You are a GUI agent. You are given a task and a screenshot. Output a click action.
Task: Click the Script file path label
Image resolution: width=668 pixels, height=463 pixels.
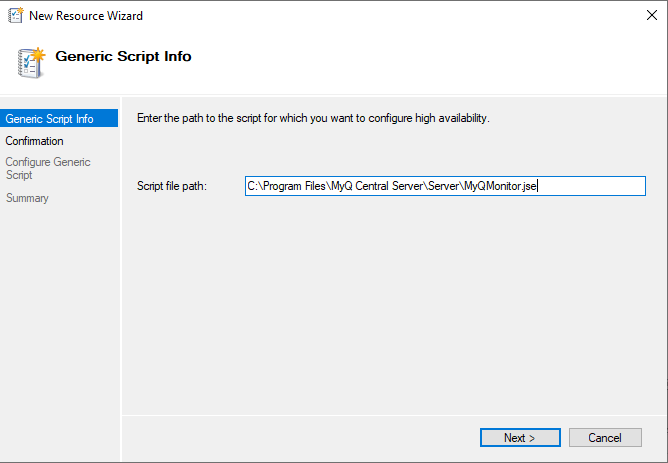tap(171, 186)
